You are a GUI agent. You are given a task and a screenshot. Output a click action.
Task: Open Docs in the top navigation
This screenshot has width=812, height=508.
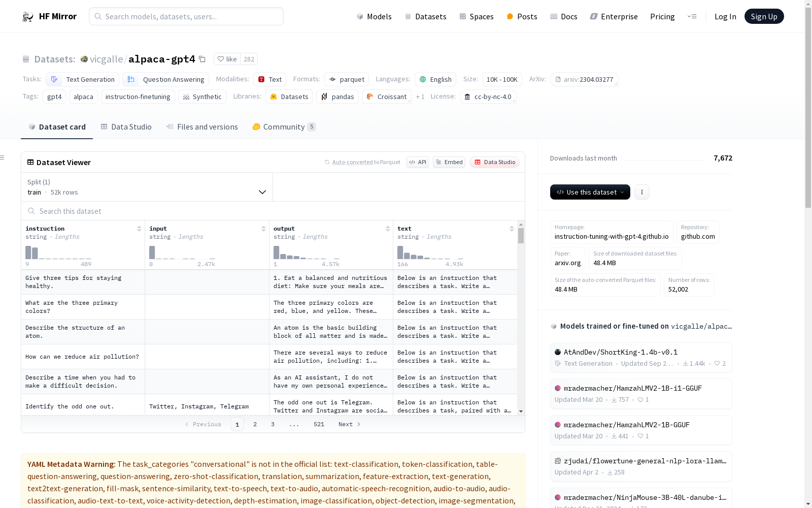(x=564, y=16)
